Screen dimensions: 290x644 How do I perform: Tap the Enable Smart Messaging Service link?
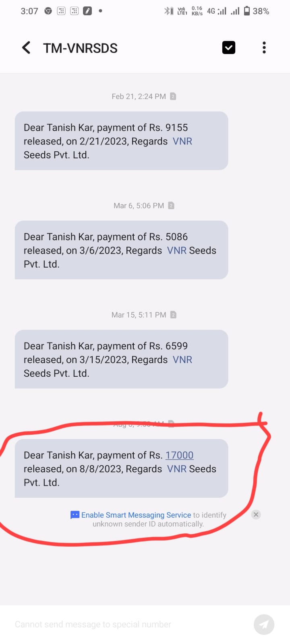point(136,515)
